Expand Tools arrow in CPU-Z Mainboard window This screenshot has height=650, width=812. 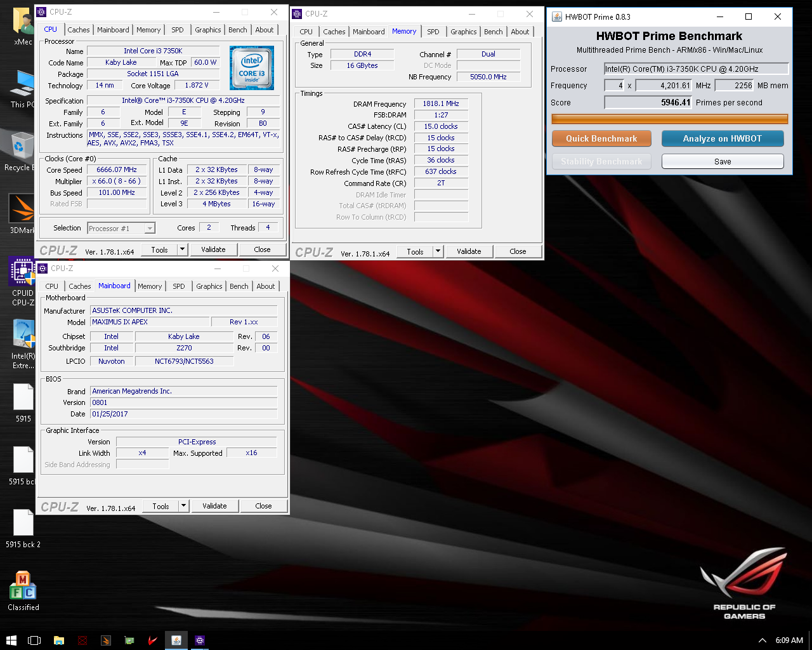point(184,506)
